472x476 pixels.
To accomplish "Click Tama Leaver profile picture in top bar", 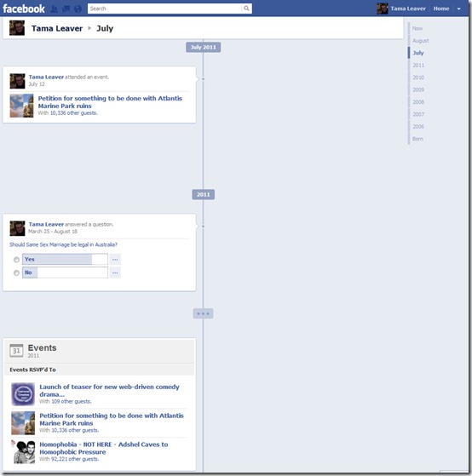I will [x=383, y=9].
